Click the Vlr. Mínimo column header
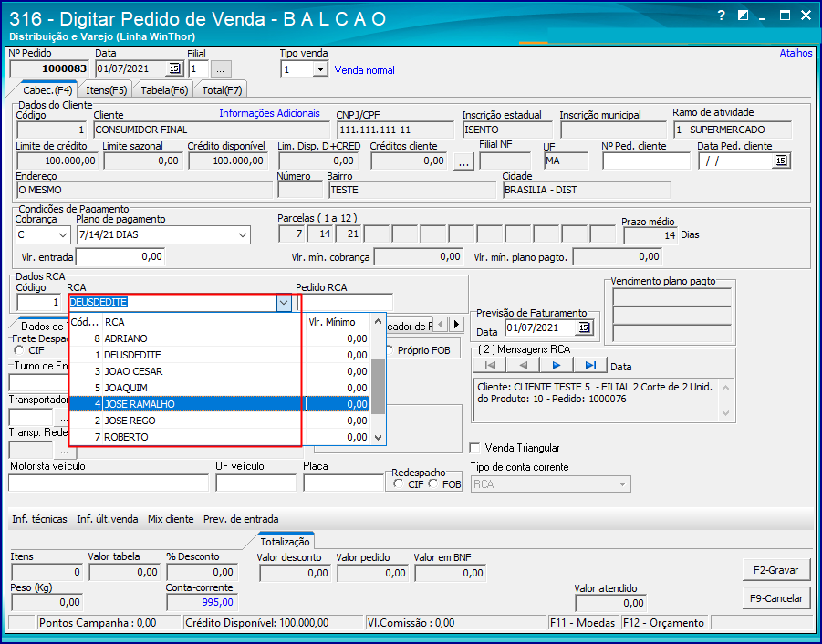This screenshot has height=644, width=822. [x=338, y=322]
